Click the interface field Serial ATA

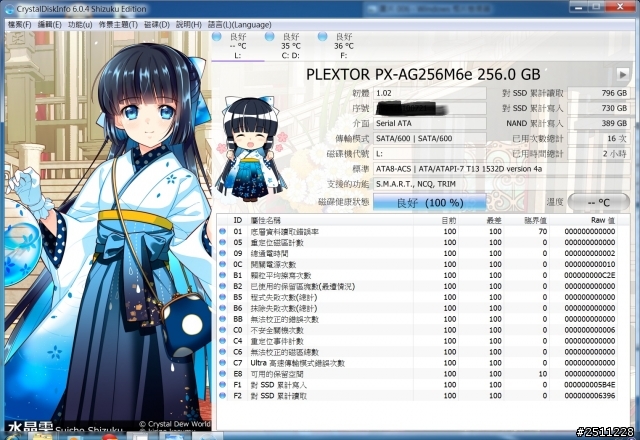click(430, 123)
